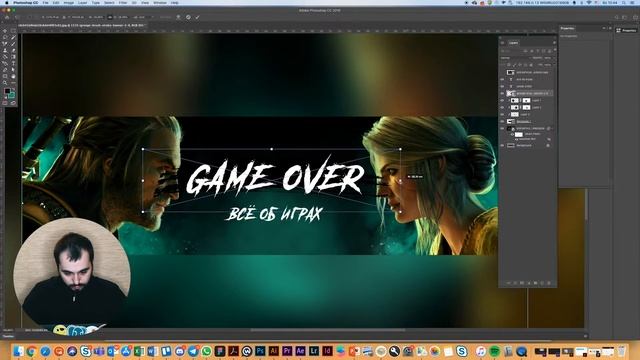The height and width of the screenshot is (360, 640).
Task: Toggle visibility of the selected brush stroke layer
Action: click(x=502, y=93)
